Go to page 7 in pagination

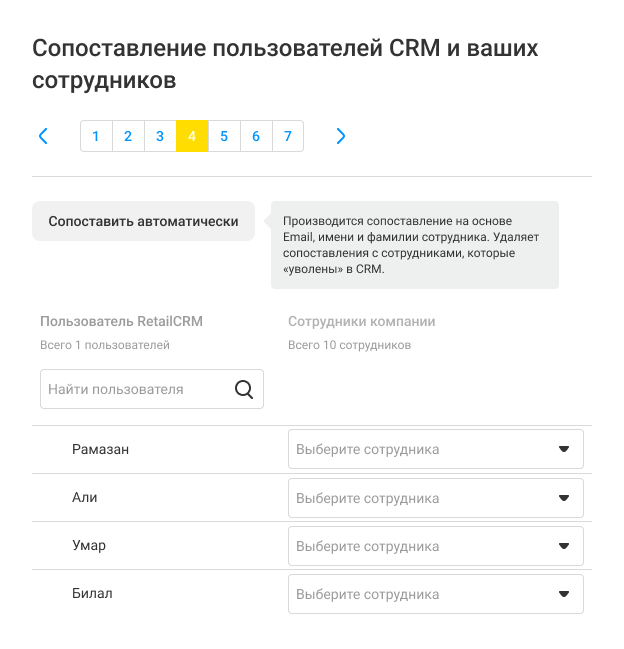(x=288, y=136)
